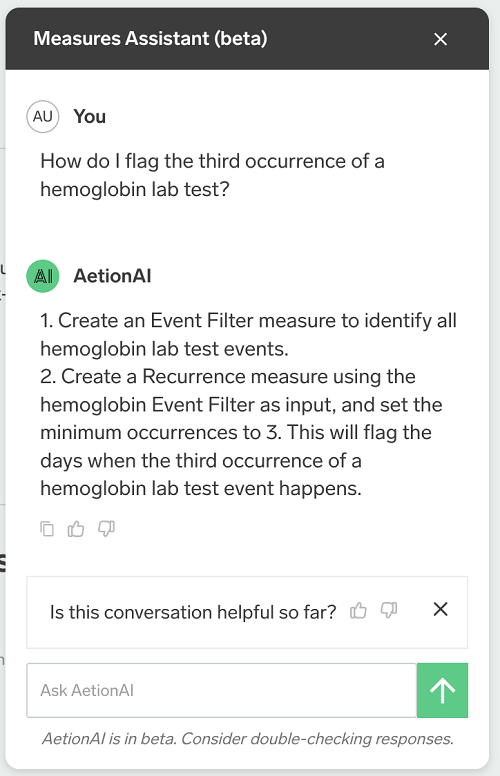Dismiss the 'Is this conversation helpful' prompt
This screenshot has width=500, height=776.
coord(441,609)
